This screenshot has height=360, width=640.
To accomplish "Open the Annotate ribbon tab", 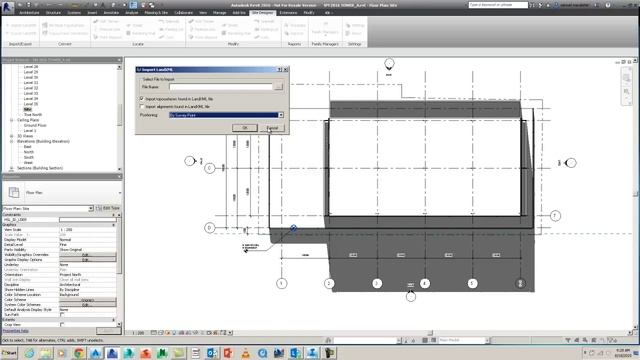I will (111, 13).
